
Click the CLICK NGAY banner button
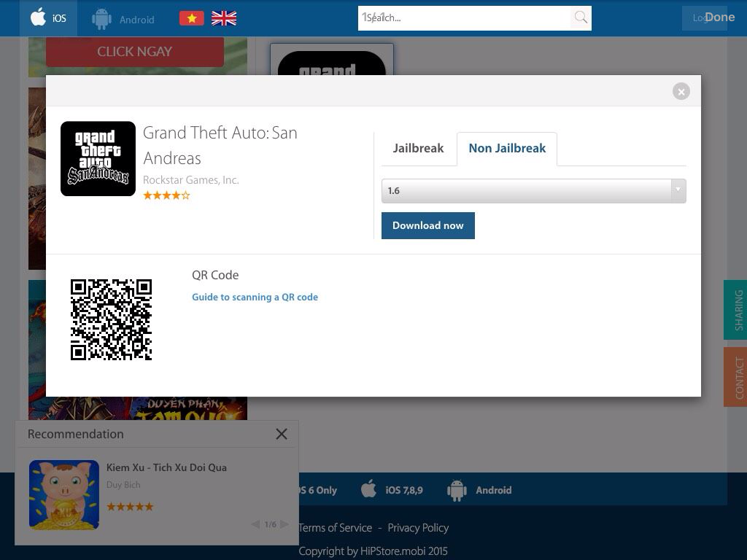[135, 52]
